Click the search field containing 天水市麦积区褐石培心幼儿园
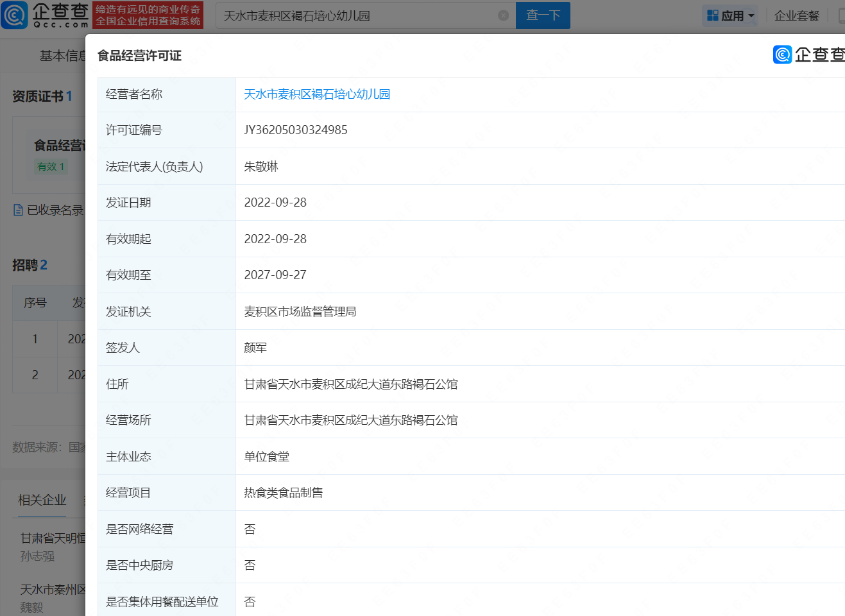Image resolution: width=845 pixels, height=616 pixels. [366, 15]
